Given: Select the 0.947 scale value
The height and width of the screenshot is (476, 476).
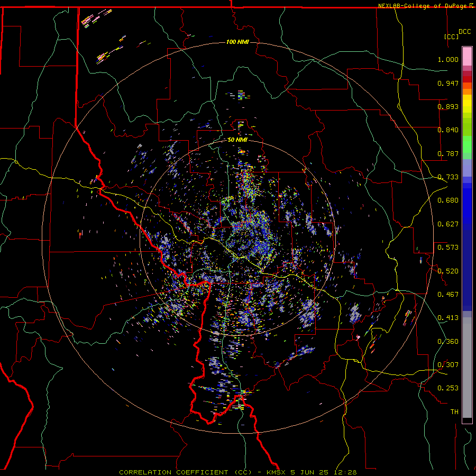Looking at the screenshot, I should 448,83.
